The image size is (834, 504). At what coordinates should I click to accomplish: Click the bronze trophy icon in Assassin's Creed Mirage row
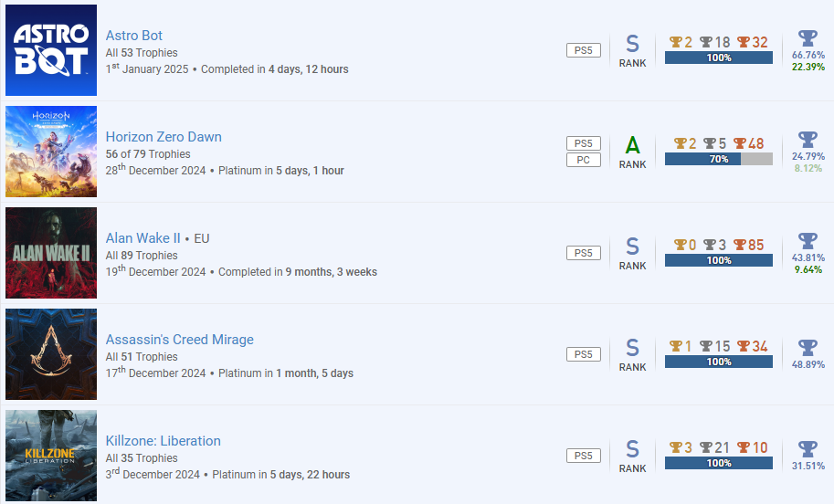tap(744, 346)
